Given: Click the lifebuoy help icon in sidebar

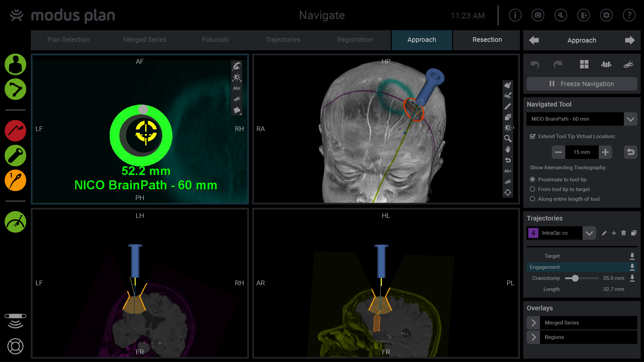Looking at the screenshot, I should click(15, 346).
